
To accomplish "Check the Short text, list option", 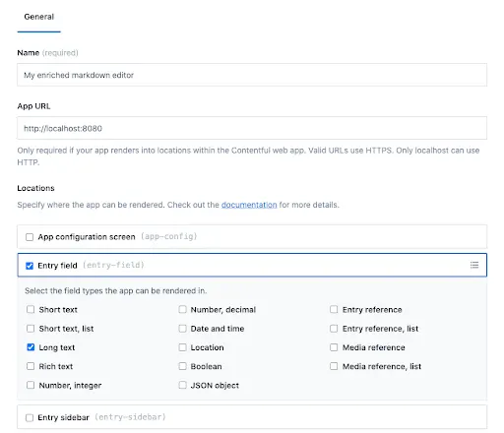I will (x=31, y=329).
